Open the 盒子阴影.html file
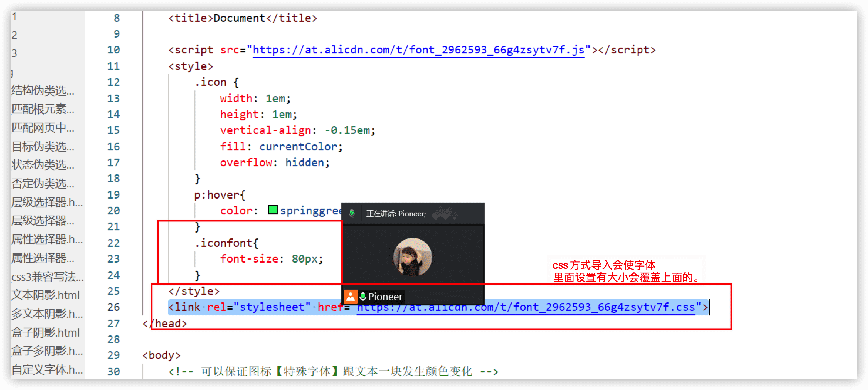Viewport: 868px width, 390px height. tap(46, 332)
